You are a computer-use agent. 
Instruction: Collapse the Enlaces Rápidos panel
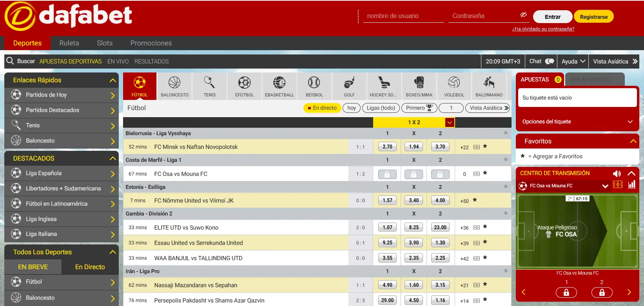pos(113,80)
